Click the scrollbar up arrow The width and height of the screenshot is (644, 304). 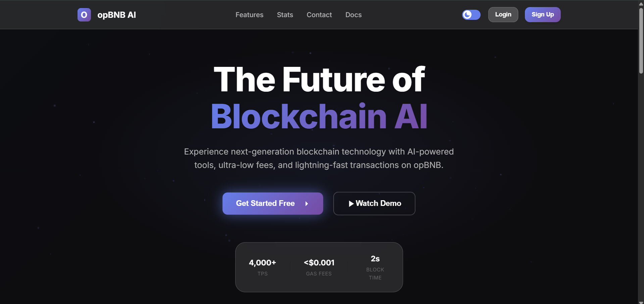tap(641, 4)
